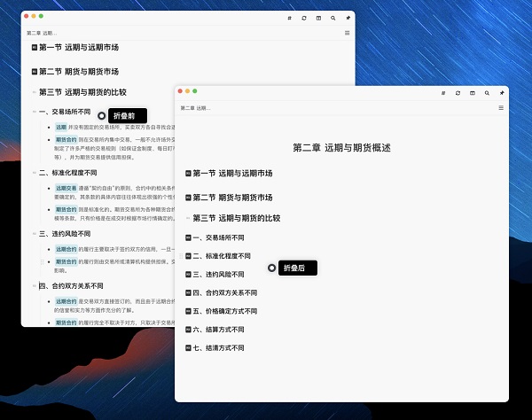
Task: Click highlighted 期货合约 under 三、违约风险不同
Action: (x=66, y=261)
